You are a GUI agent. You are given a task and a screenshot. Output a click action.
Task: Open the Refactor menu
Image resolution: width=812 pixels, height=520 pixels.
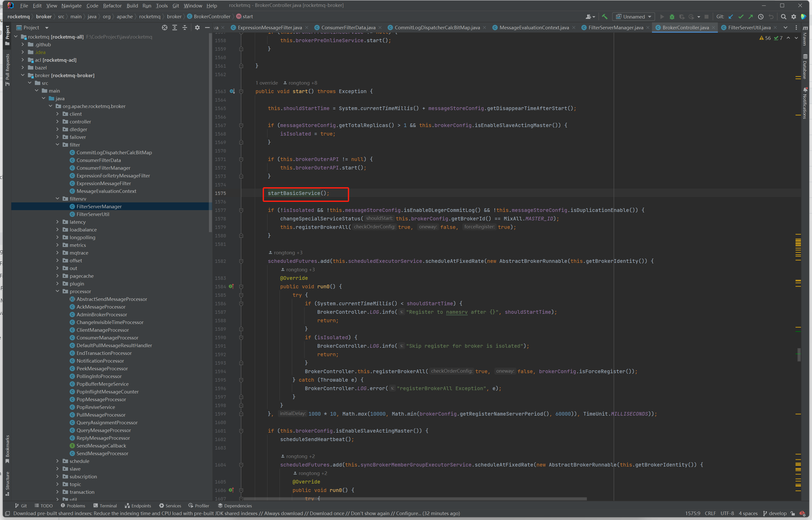pyautogui.click(x=112, y=5)
